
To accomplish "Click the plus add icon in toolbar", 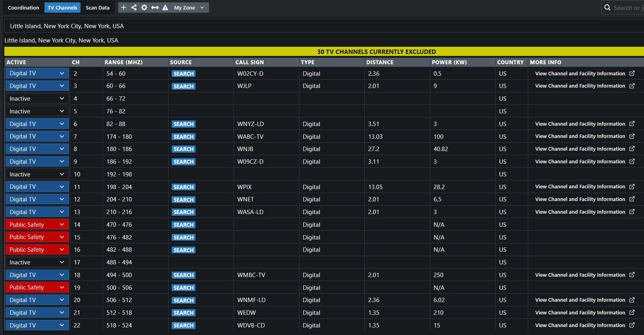I will pos(123,8).
